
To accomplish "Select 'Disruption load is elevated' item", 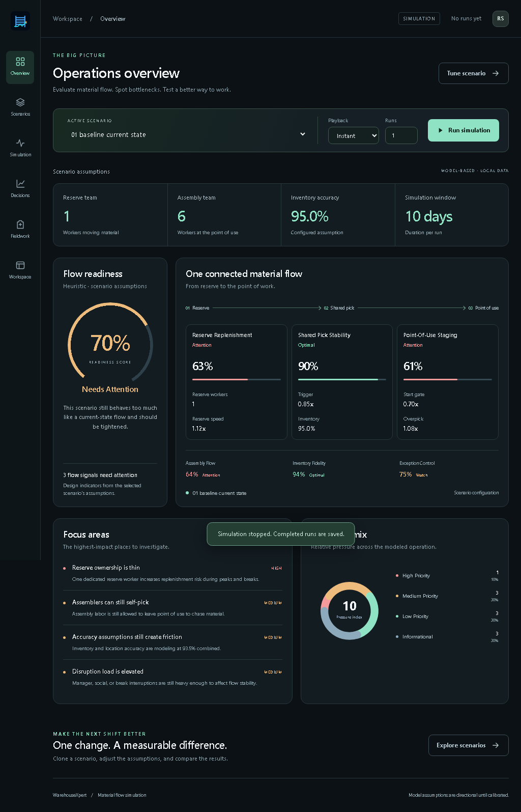I will (172, 677).
